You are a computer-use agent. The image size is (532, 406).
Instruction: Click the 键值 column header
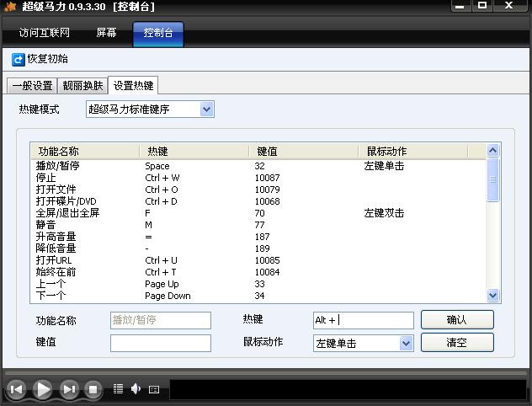click(x=304, y=152)
